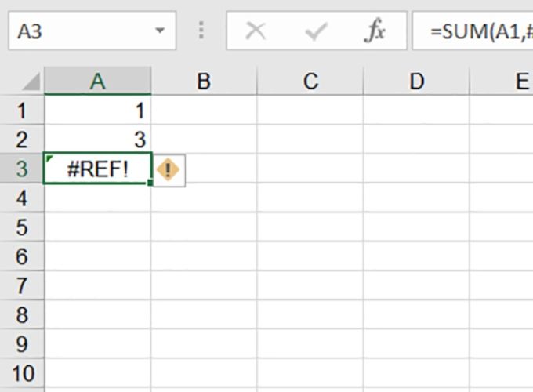Click the Cancel X icon in formula bar

click(256, 31)
